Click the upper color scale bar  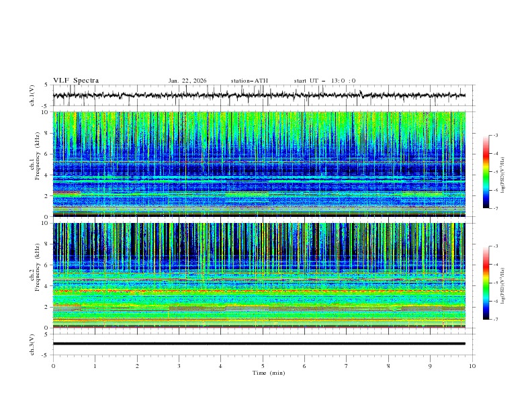[x=486, y=172]
